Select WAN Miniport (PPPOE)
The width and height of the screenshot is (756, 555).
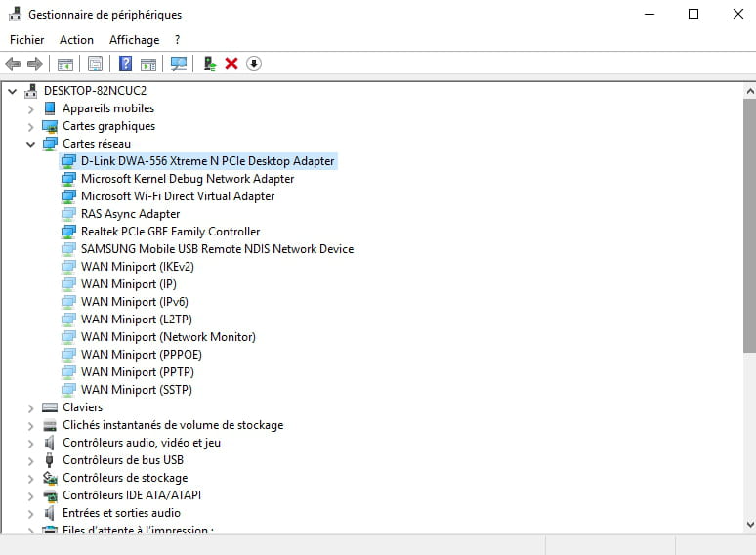point(142,355)
